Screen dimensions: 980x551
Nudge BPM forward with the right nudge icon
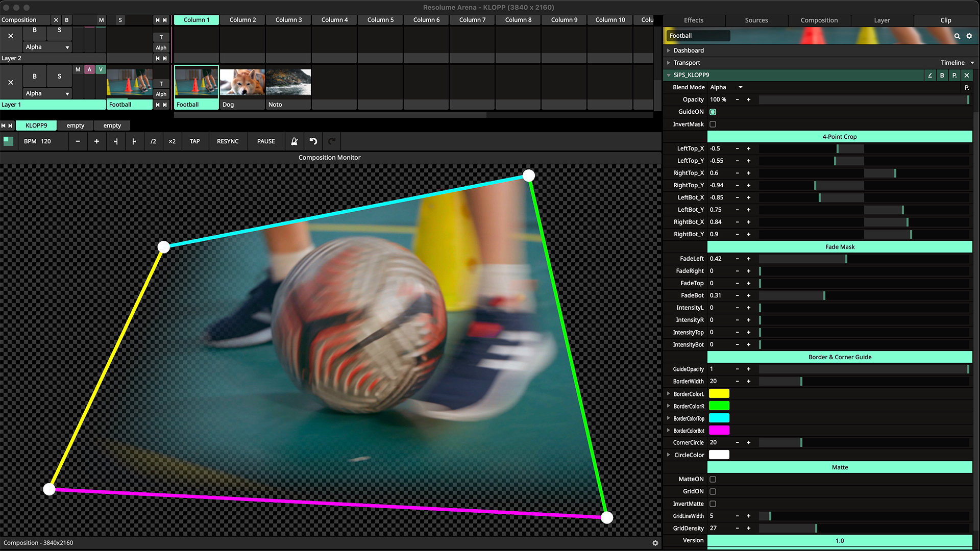click(x=134, y=141)
